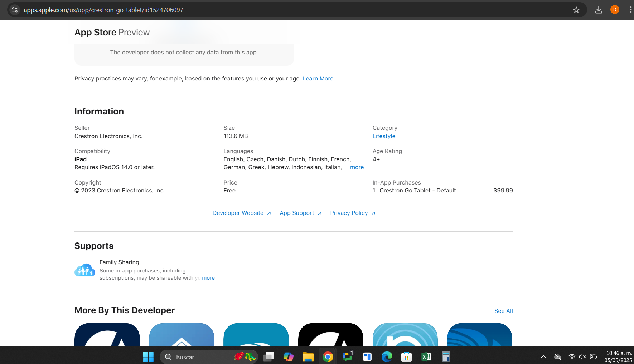Open Calculator from taskbar

pos(446,357)
